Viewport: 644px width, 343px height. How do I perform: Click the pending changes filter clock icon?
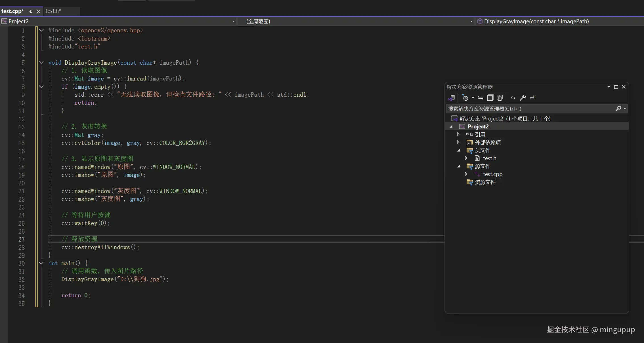coord(465,98)
